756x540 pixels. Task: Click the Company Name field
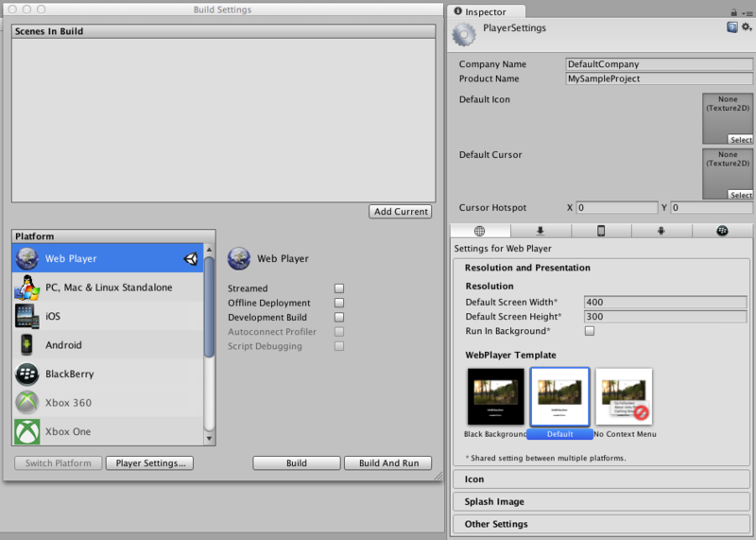coord(659,64)
